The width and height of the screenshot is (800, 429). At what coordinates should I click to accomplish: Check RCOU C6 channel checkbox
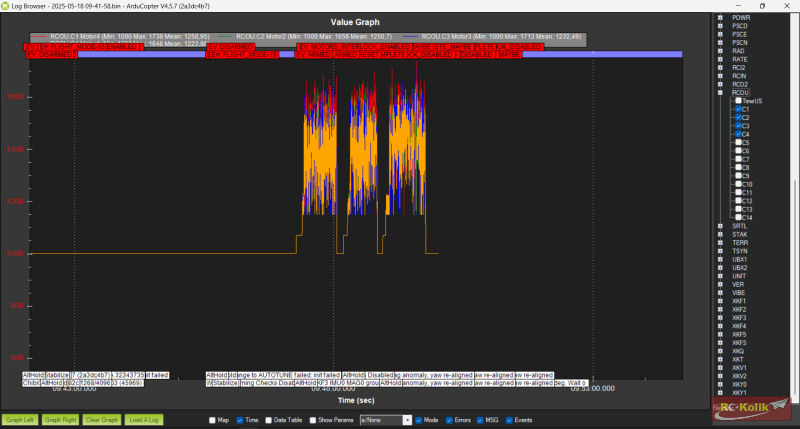(x=738, y=150)
